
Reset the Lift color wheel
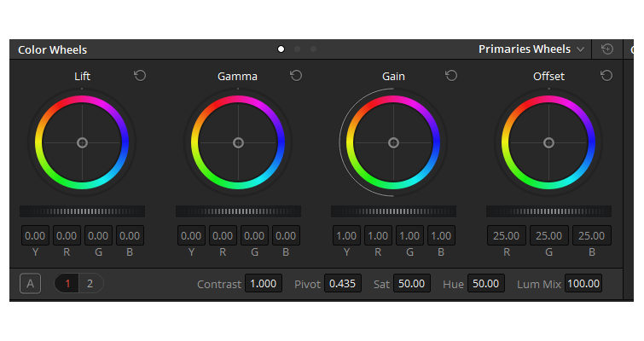tap(140, 76)
